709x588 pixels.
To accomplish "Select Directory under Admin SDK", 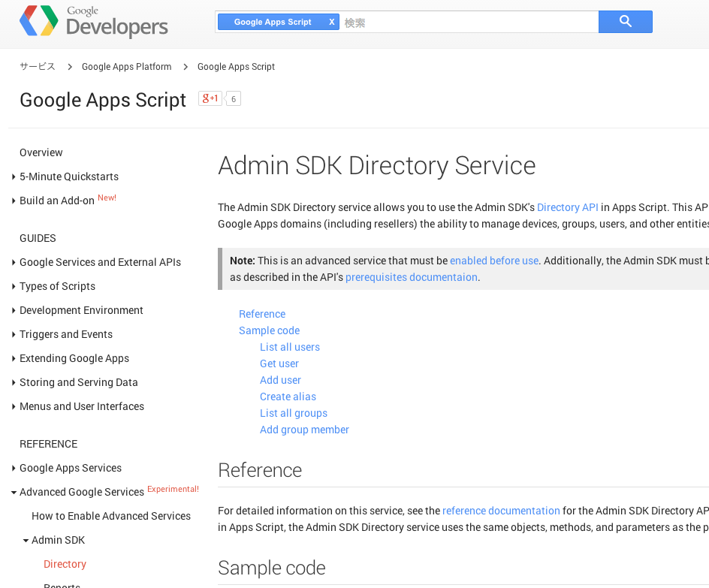I will tap(65, 563).
